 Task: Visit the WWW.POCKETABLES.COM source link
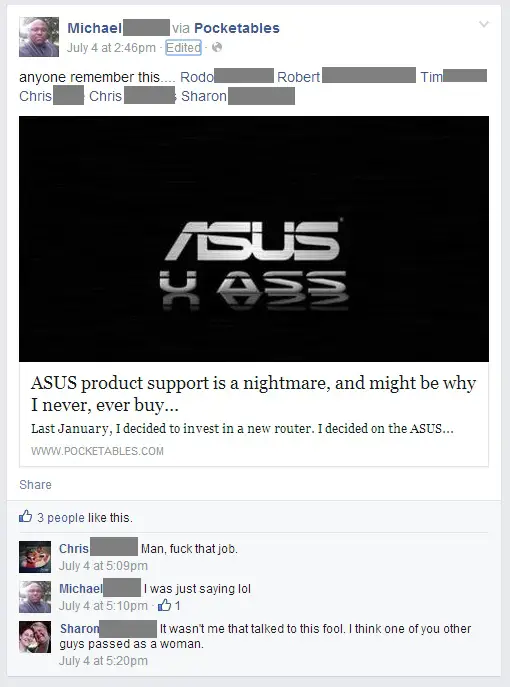coord(97,451)
